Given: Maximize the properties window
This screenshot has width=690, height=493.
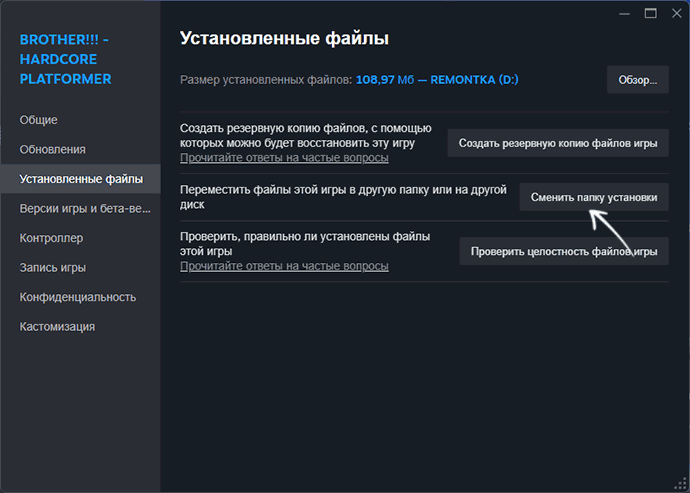Looking at the screenshot, I should pyautogui.click(x=650, y=14).
